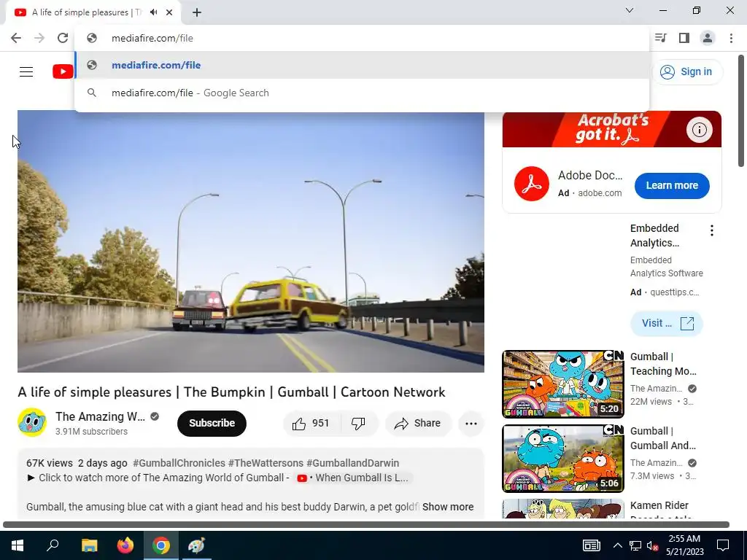Click the YouTube logo
Viewport: 747px width, 560px height.
[63, 72]
